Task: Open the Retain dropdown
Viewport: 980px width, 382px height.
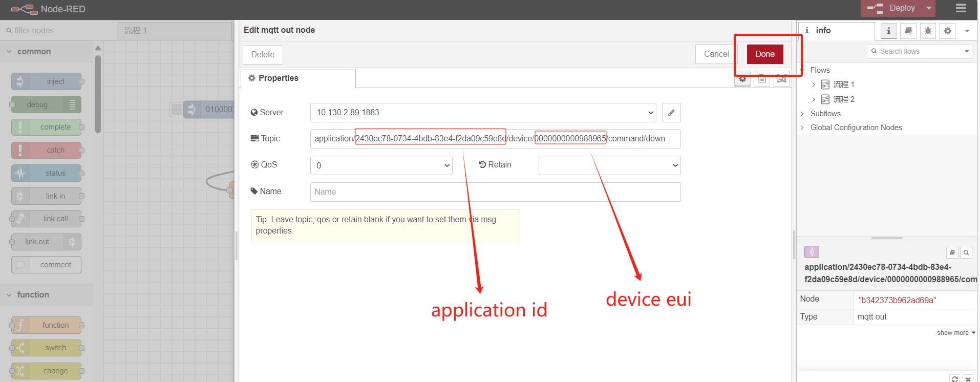Action: (610, 165)
